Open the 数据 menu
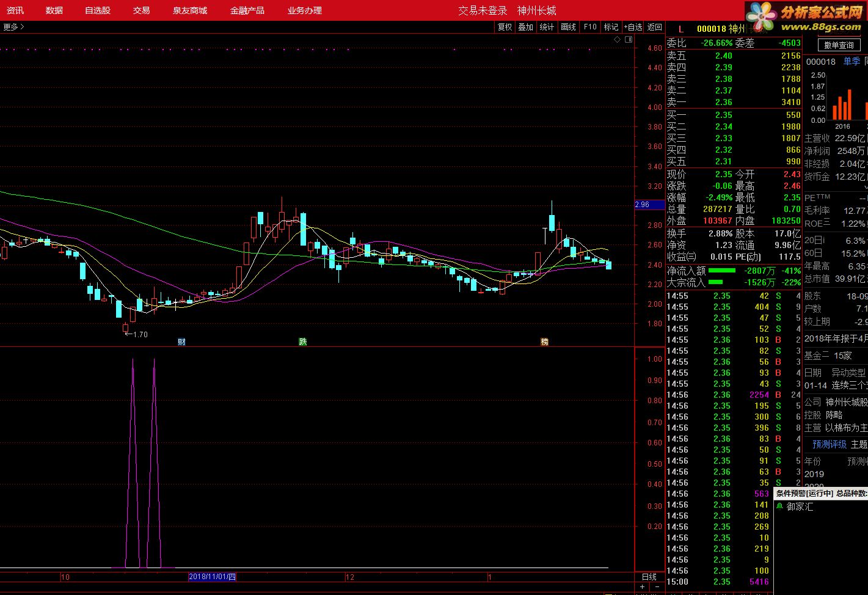868x595 pixels. (x=54, y=10)
